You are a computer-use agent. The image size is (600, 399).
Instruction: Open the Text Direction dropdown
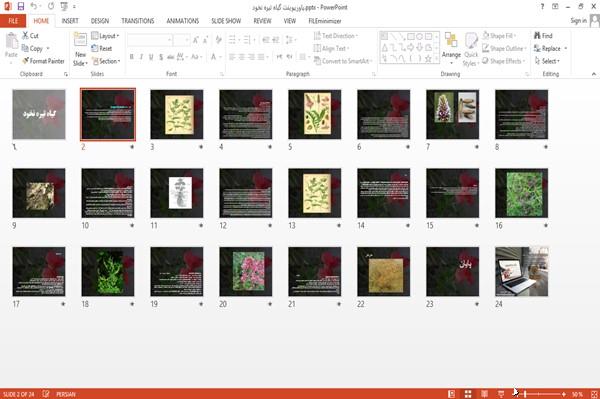[336, 36]
